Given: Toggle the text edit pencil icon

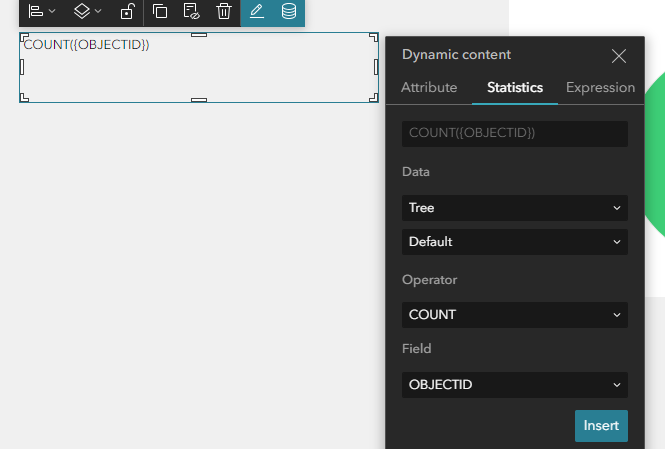Looking at the screenshot, I should 257,11.
